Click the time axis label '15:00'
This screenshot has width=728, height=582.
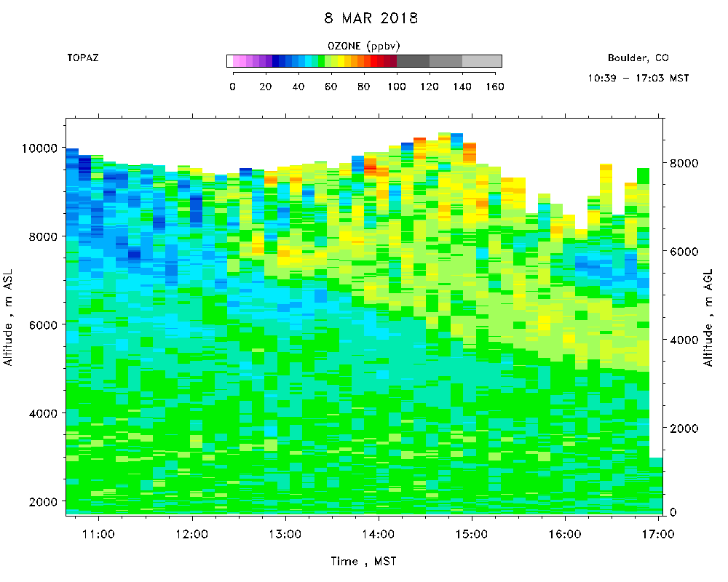tap(472, 534)
